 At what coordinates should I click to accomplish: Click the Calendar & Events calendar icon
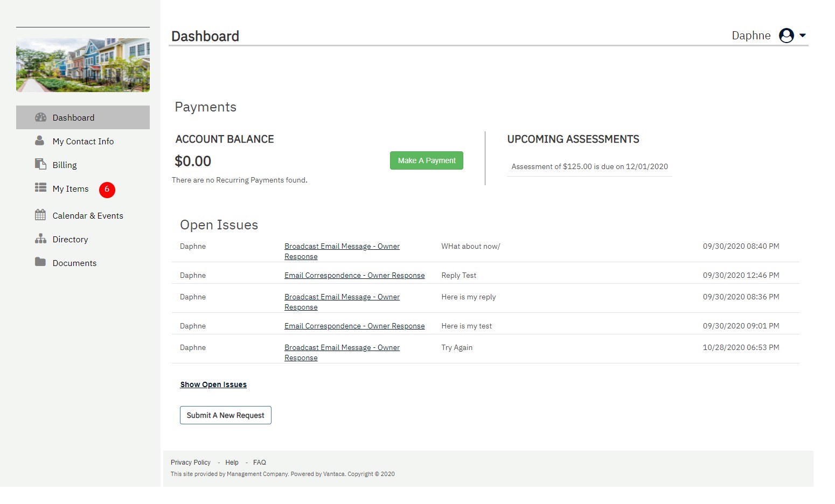40,215
